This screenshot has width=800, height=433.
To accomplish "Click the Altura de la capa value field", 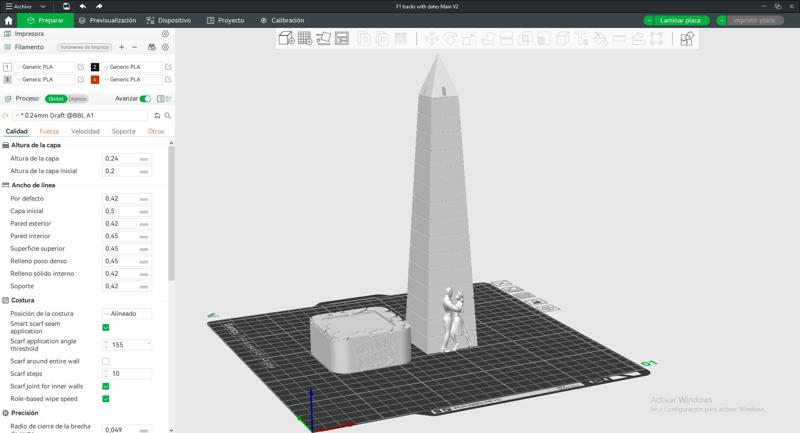I will (x=127, y=159).
